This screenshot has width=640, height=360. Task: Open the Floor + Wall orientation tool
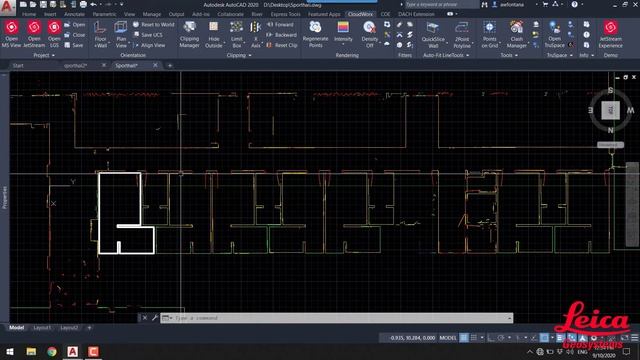point(100,34)
